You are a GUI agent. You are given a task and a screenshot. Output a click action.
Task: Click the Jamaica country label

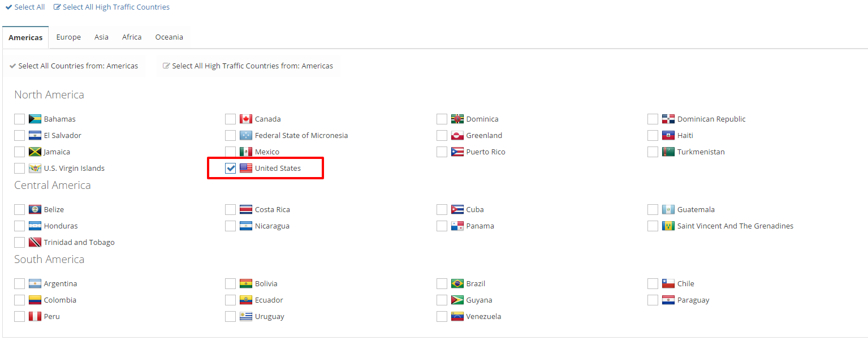point(57,152)
